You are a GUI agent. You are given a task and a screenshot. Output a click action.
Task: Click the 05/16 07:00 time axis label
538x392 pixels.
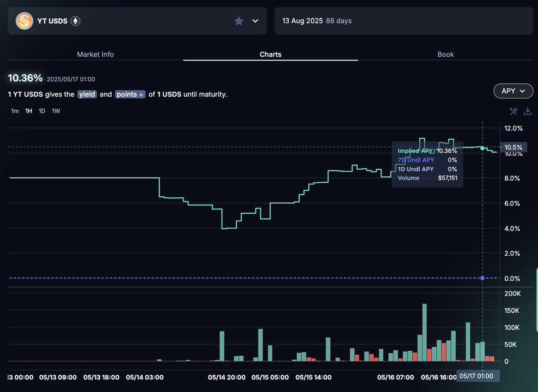(395, 377)
